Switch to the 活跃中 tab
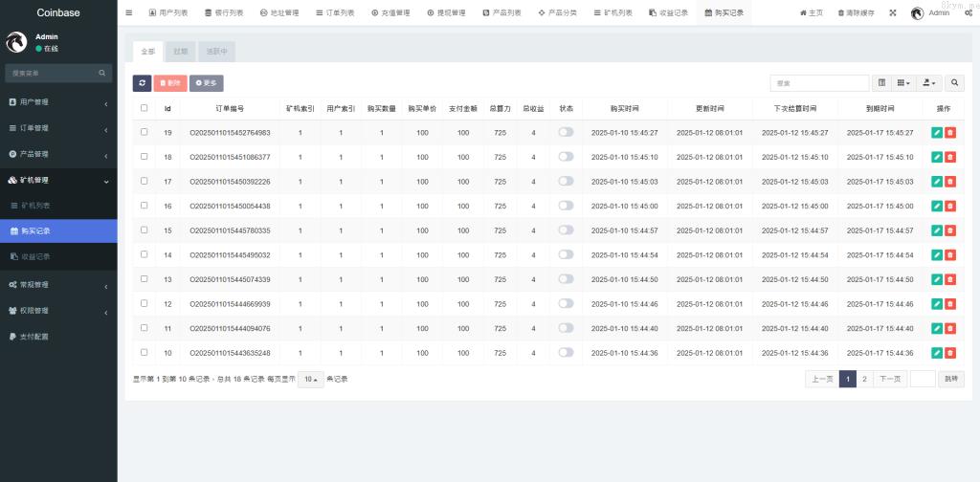The width and height of the screenshot is (980, 482). (217, 51)
